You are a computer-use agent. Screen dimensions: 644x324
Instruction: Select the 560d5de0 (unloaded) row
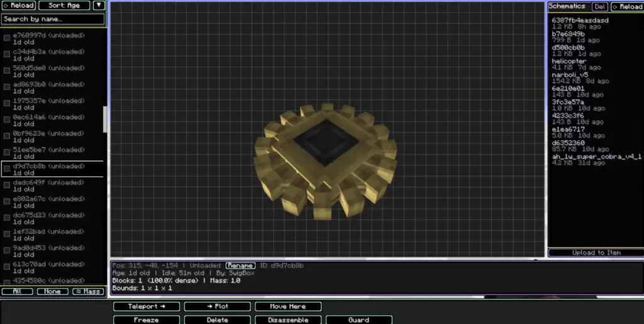click(53, 72)
